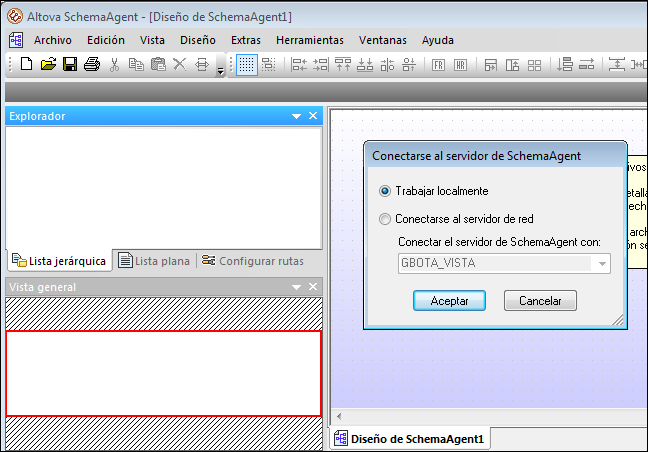Switch to the Configurar rutas tab
The height and width of the screenshot is (452, 648).
pos(253,261)
